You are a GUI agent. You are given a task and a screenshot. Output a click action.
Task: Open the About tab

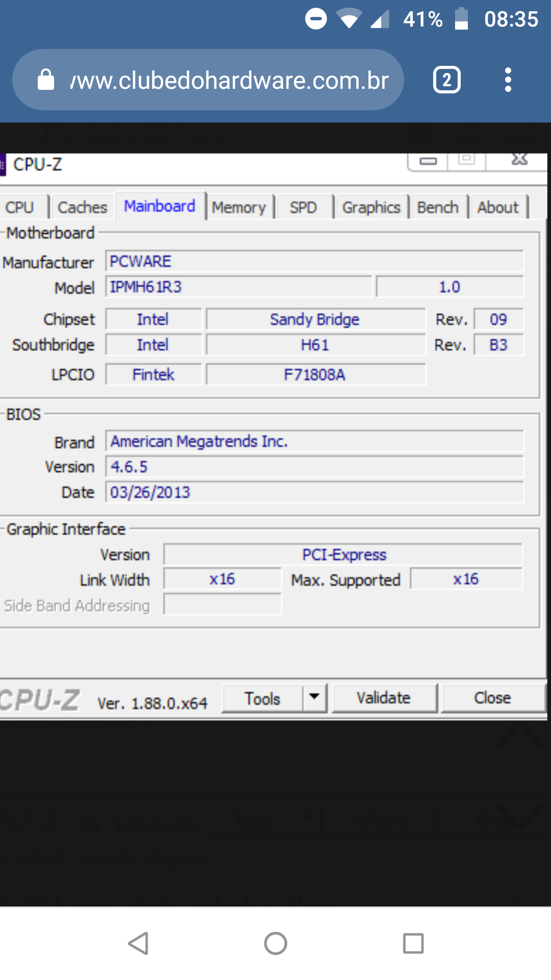coord(498,207)
